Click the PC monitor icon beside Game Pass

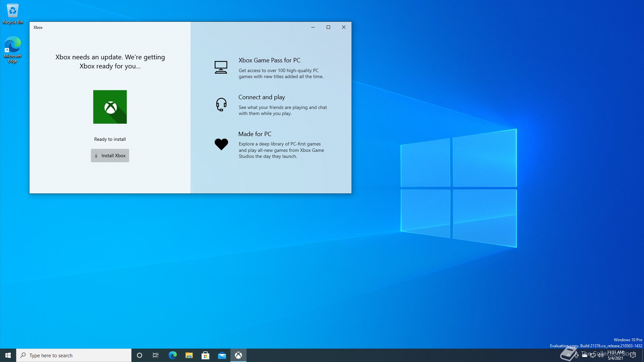click(x=221, y=67)
